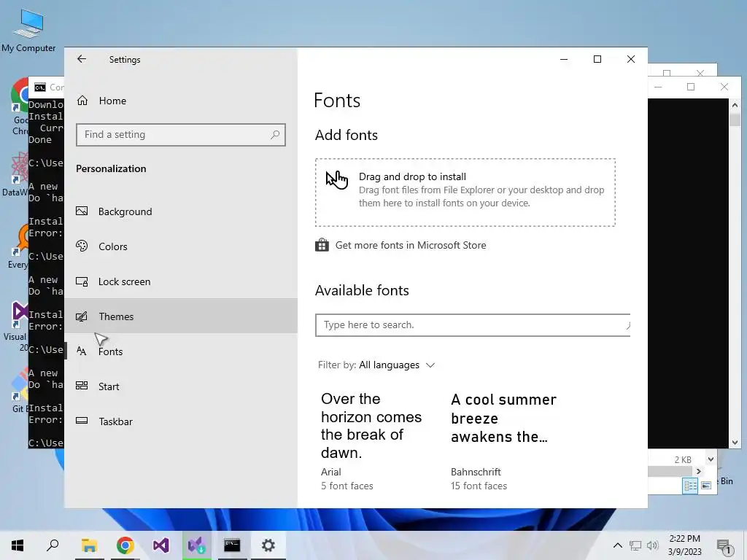747x560 pixels.
Task: Open Visual Studio Installer from the taskbar
Action: click(x=196, y=545)
